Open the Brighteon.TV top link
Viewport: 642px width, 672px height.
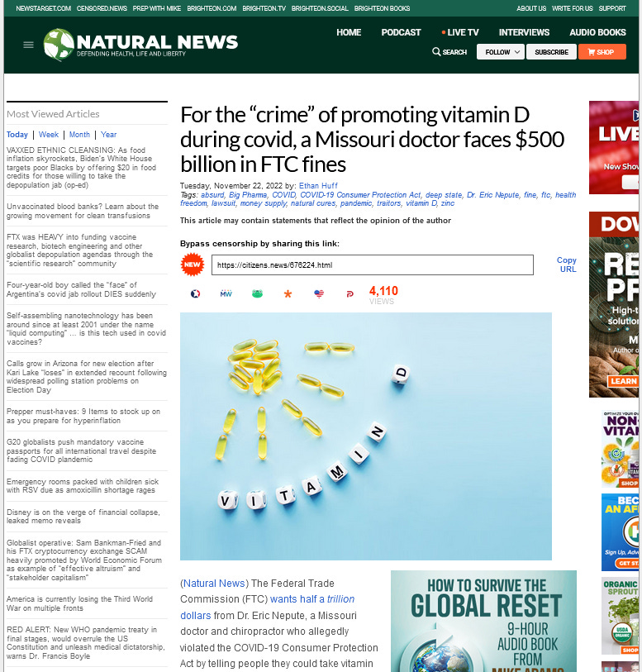click(264, 8)
